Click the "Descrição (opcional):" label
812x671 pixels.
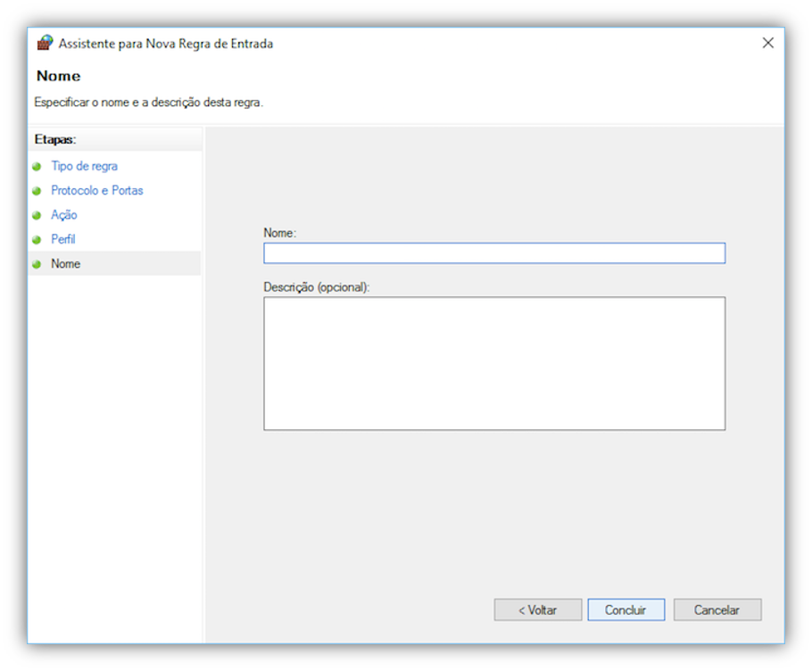[x=316, y=288]
